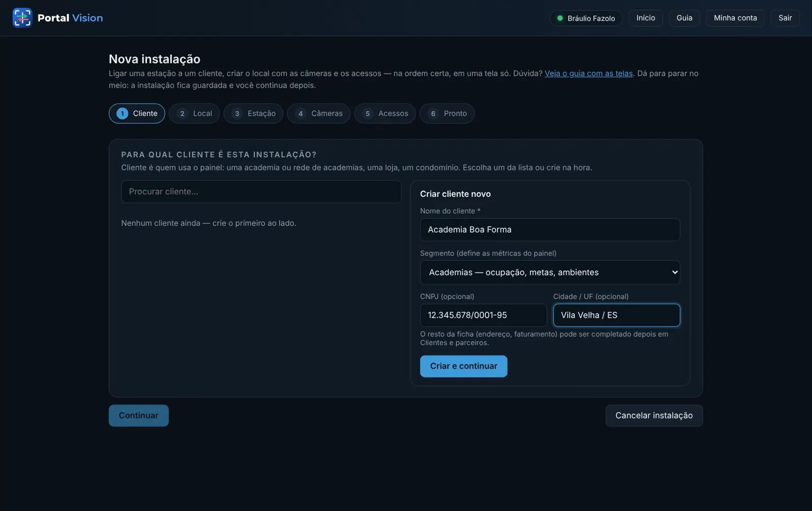This screenshot has width=812, height=511.
Task: Go to the Cliente step tab
Action: point(137,114)
